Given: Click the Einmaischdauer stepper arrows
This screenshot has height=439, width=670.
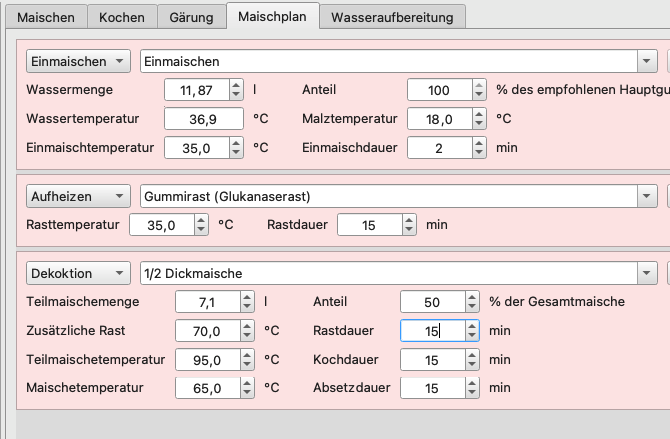Looking at the screenshot, I should click(x=477, y=148).
